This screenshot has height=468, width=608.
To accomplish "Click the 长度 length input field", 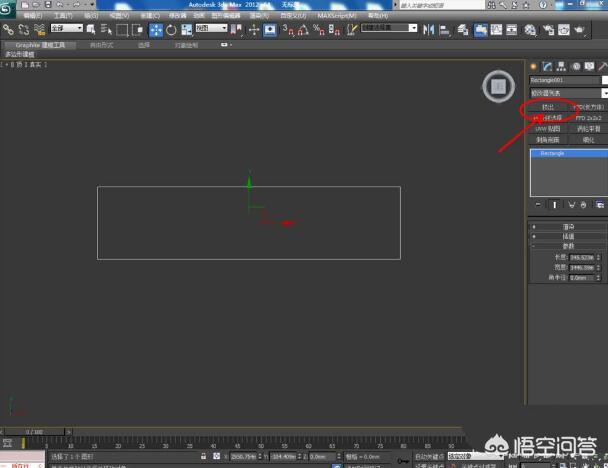I will [581, 258].
